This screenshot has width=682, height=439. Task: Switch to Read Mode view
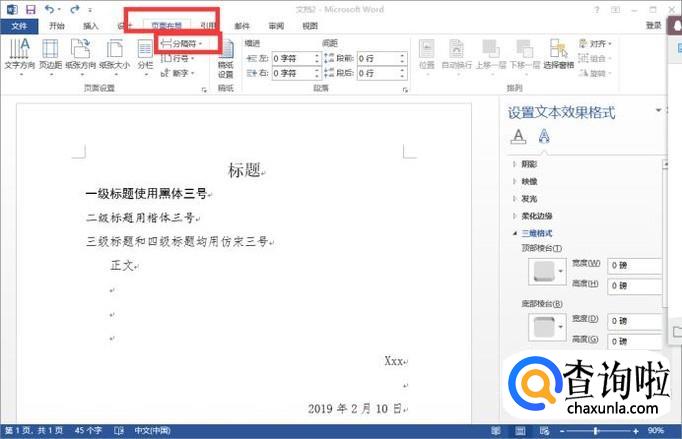(495, 431)
